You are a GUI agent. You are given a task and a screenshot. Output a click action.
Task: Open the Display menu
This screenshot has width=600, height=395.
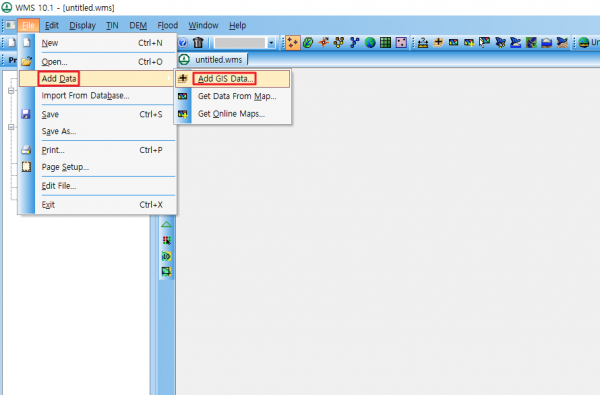[x=82, y=26]
